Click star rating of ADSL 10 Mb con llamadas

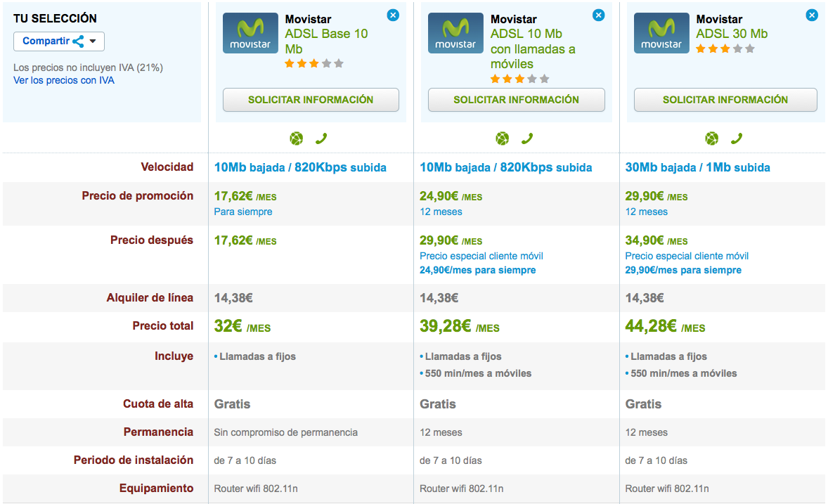point(519,79)
